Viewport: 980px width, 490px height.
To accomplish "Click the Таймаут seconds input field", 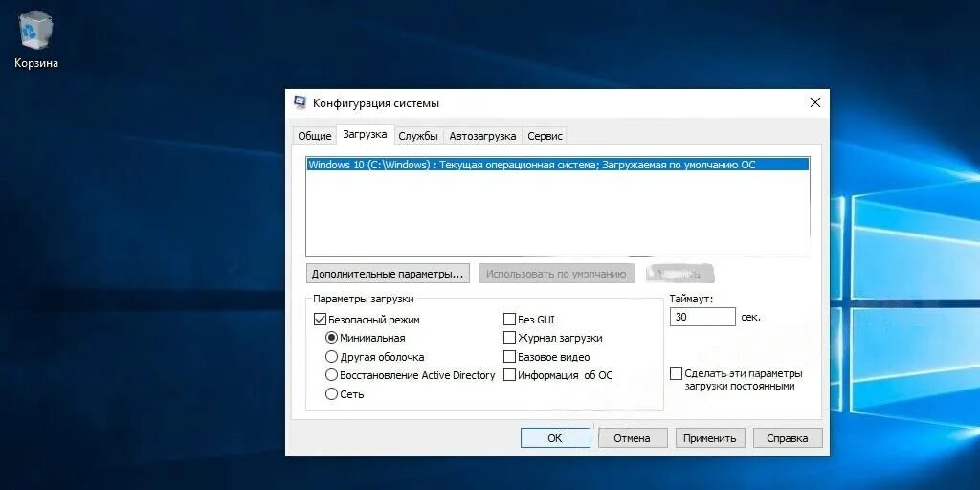I will [x=702, y=317].
